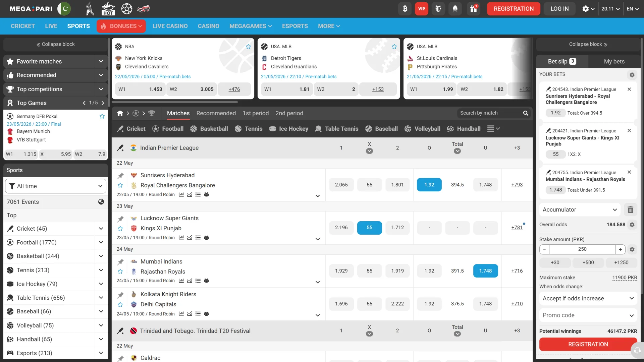Image resolution: width=644 pixels, height=362 pixels.
Task: Go to Live Casino section
Action: [170, 26]
